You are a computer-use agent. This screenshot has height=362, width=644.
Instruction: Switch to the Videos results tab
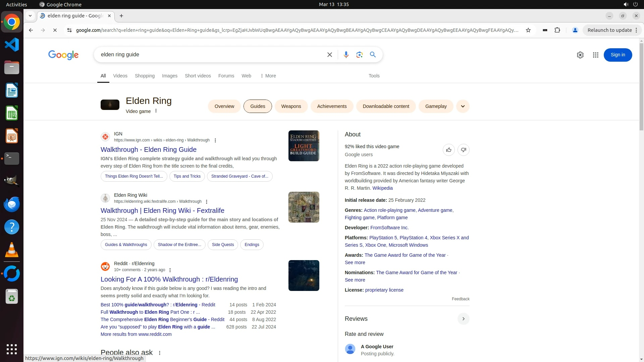coord(120,76)
